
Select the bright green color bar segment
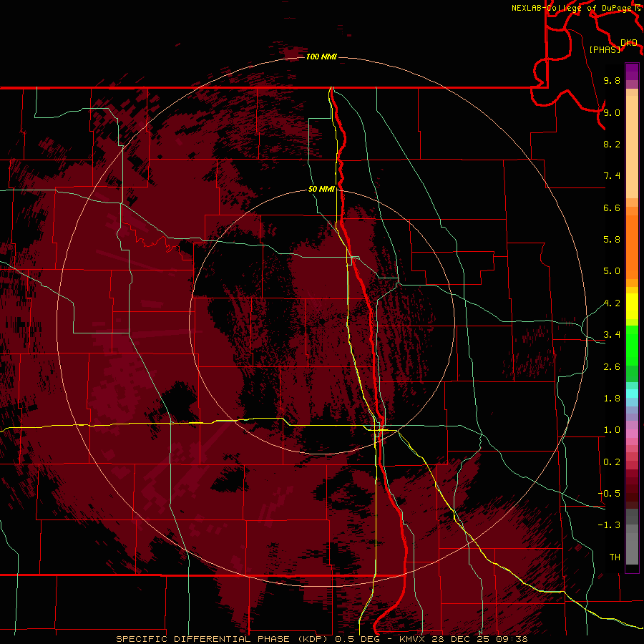632,345
